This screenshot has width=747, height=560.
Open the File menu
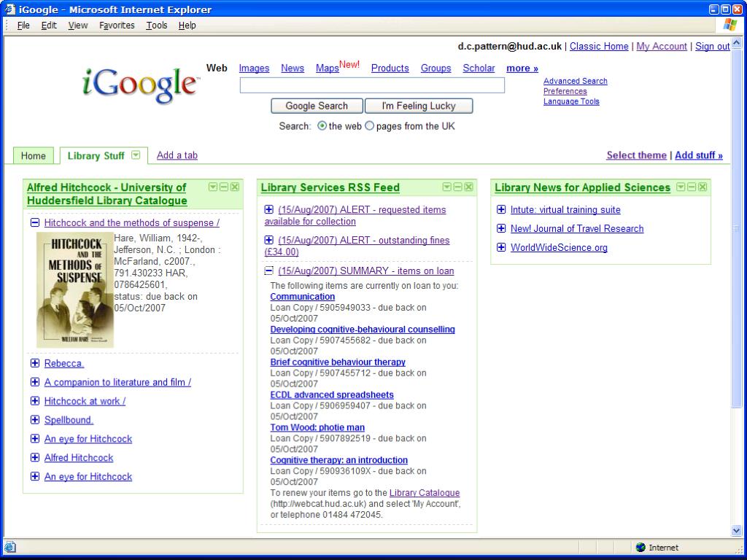[x=23, y=26]
